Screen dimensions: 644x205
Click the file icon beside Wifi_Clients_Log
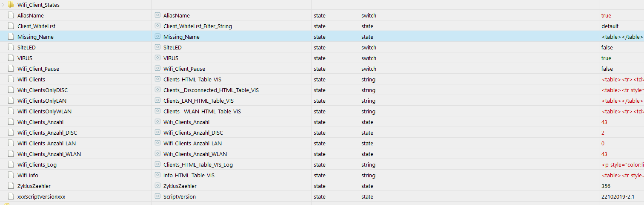(x=11, y=165)
